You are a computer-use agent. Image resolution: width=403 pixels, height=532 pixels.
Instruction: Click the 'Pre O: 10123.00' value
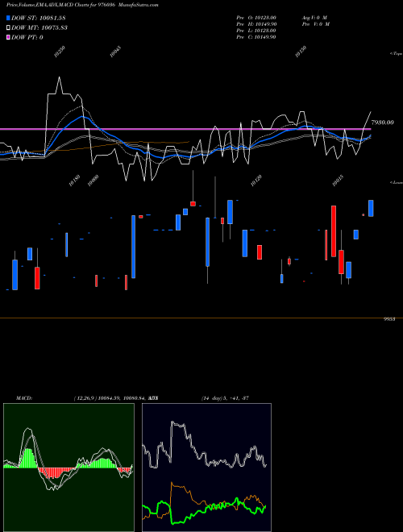pyautogui.click(x=256, y=17)
